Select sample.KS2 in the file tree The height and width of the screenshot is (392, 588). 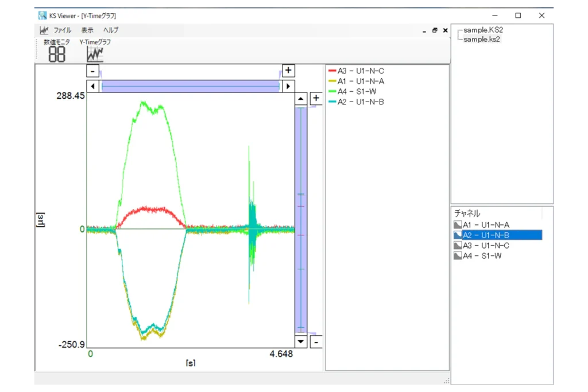pyautogui.click(x=483, y=30)
